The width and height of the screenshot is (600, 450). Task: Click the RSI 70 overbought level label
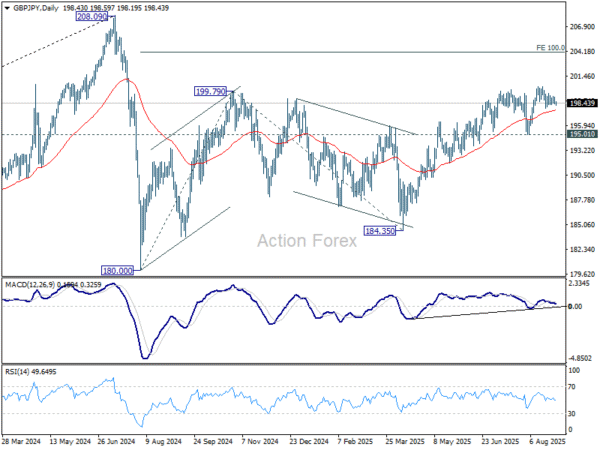(572, 387)
